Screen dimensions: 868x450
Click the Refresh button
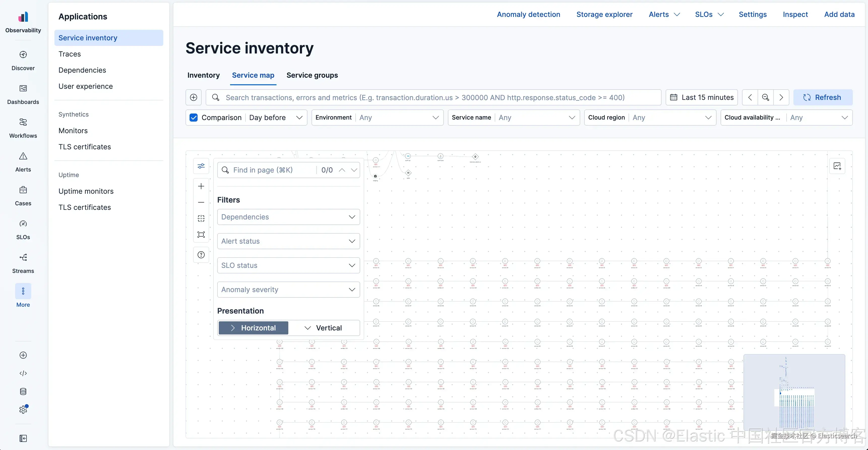pos(823,97)
